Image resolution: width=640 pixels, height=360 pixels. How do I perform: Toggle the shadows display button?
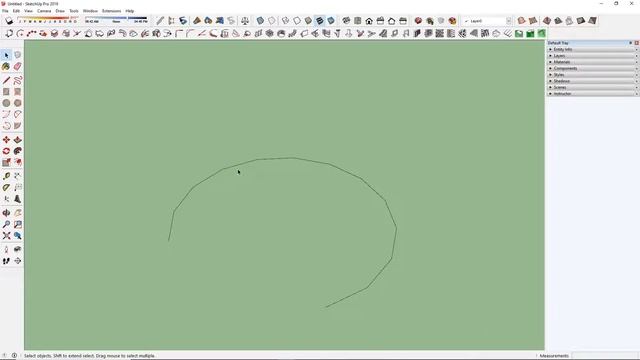(x=9, y=21)
